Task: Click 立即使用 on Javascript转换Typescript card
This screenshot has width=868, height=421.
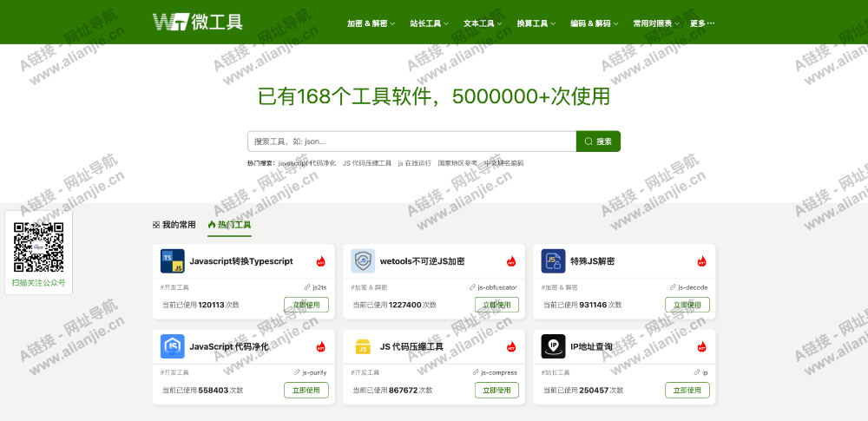Action: (306, 305)
